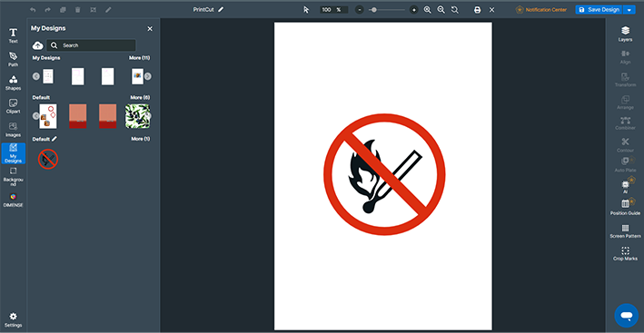The height and width of the screenshot is (333, 644).
Task: Click the reset zoom icon
Action: [455, 9]
